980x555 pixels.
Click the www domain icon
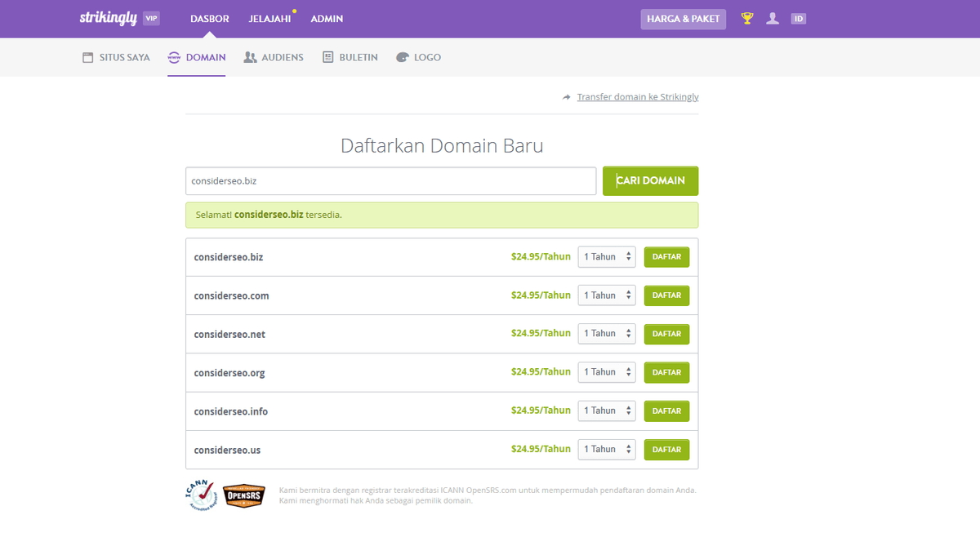click(174, 58)
